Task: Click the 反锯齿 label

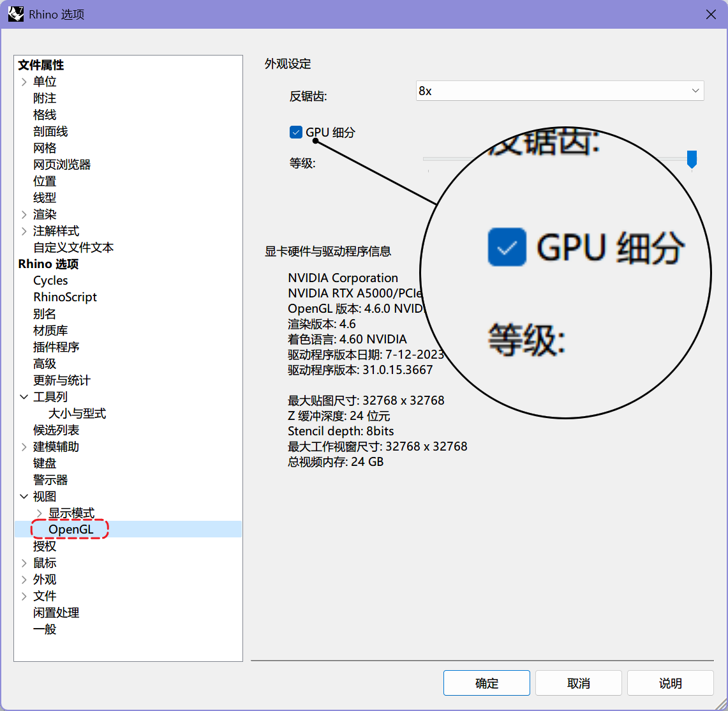Action: [308, 96]
